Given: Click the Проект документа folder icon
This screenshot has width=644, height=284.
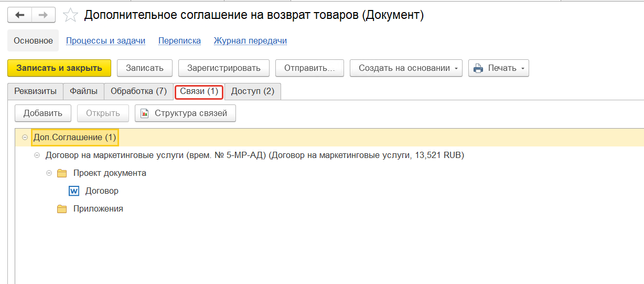Looking at the screenshot, I should tap(62, 173).
